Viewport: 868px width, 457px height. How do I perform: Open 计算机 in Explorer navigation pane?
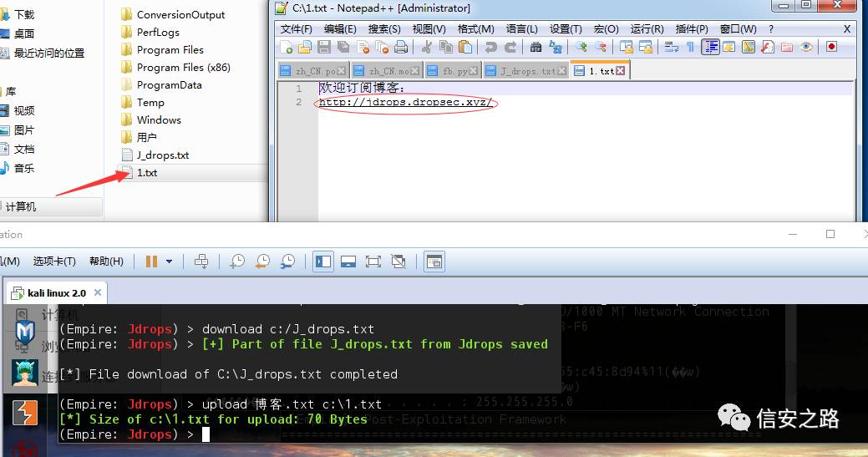pos(21,206)
